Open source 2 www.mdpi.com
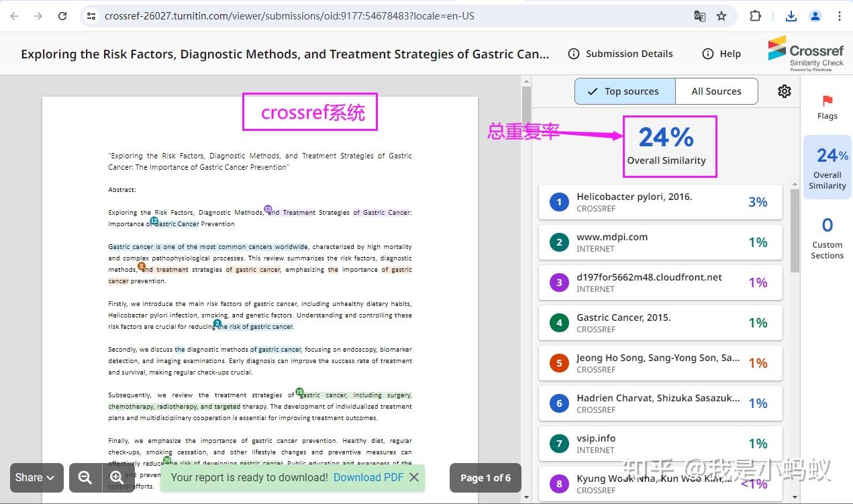853x504 pixels. pyautogui.click(x=660, y=242)
